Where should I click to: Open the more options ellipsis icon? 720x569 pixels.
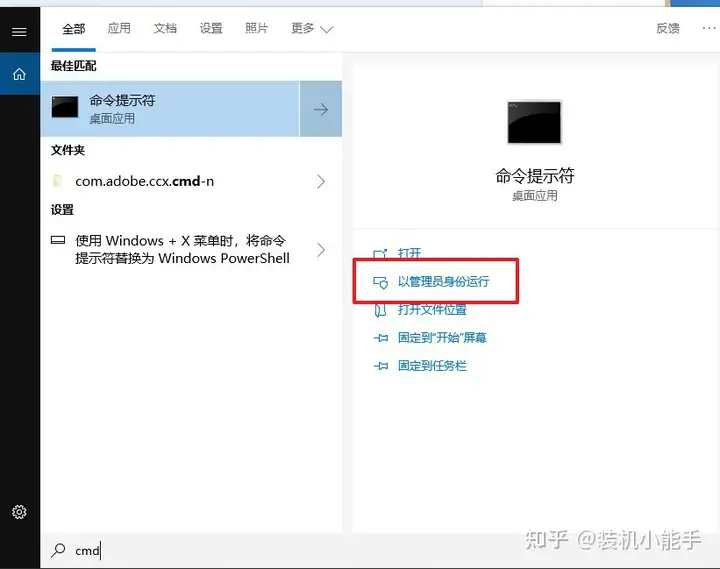click(709, 28)
